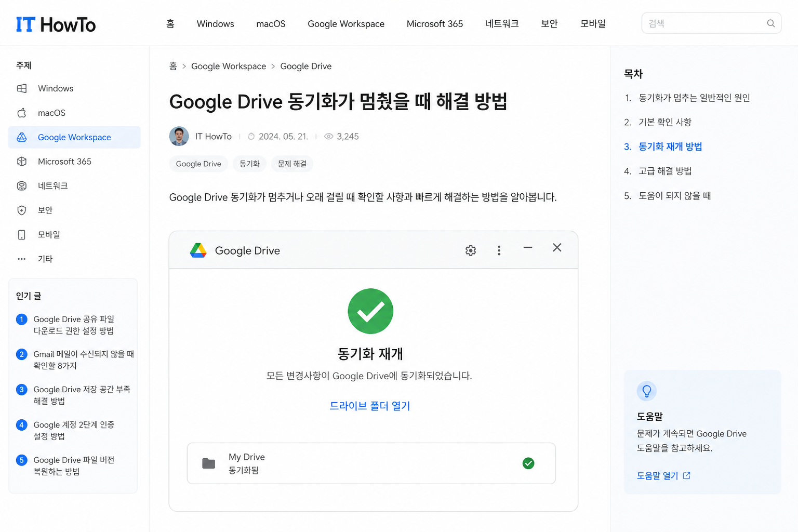Click the IT HowTo site logo

(x=56, y=24)
